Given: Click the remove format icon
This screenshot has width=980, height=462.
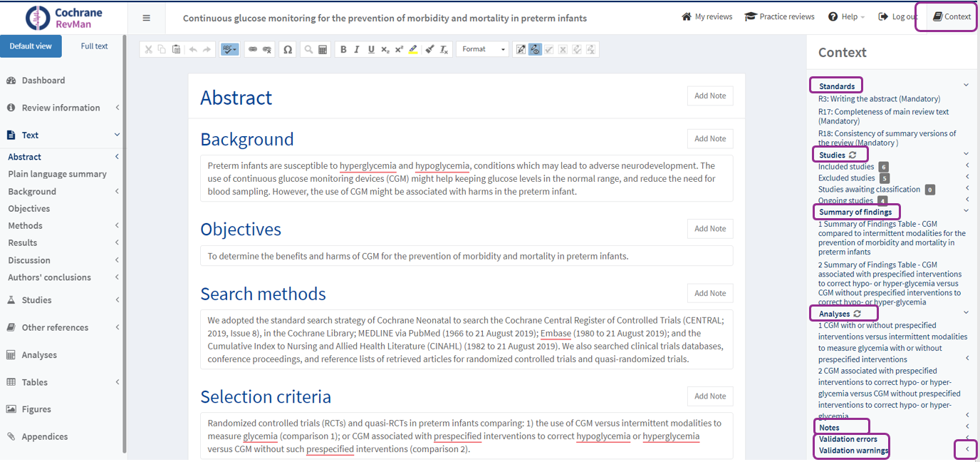Looking at the screenshot, I should pos(444,49).
